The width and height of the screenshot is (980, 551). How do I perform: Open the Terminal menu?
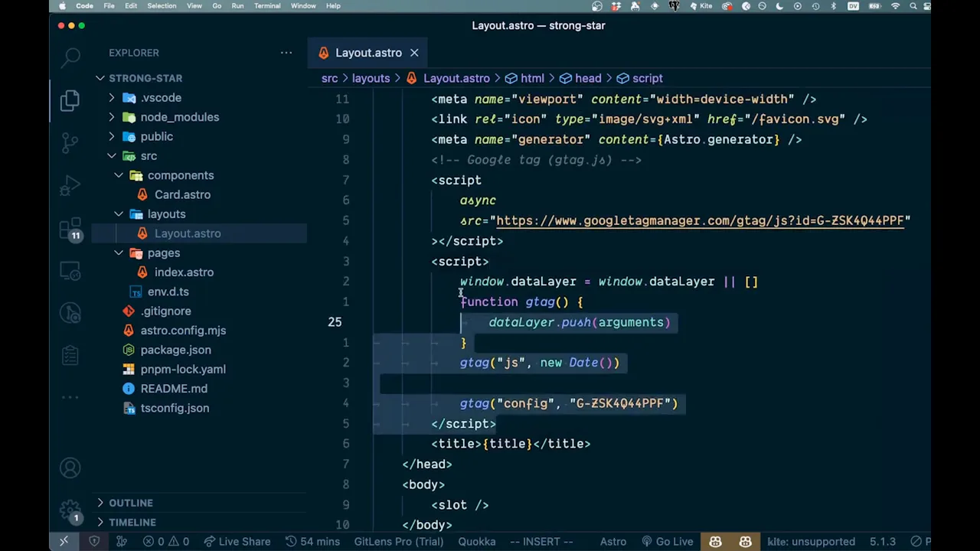[x=267, y=6]
